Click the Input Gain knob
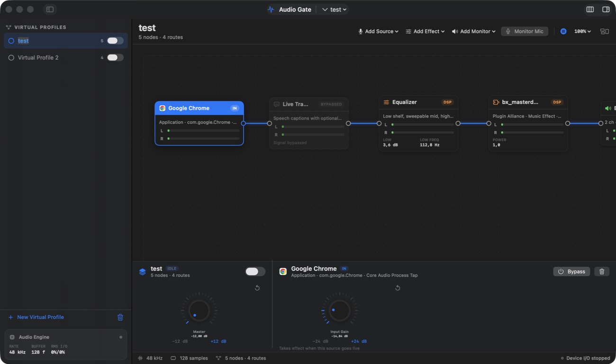Viewport: 616px width, 364px height. [x=339, y=311]
